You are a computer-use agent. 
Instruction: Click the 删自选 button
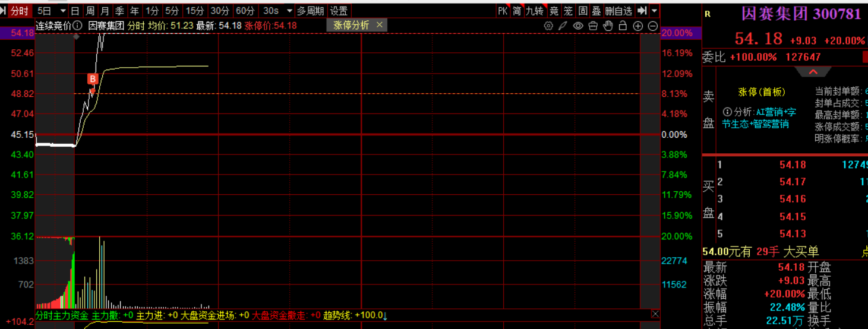point(618,11)
